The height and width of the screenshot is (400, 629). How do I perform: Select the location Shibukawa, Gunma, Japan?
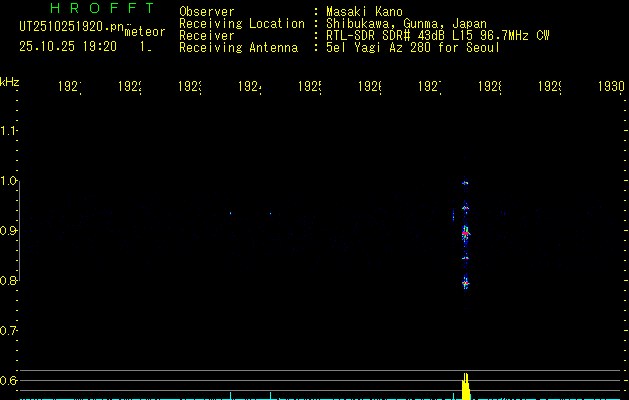[406, 23]
